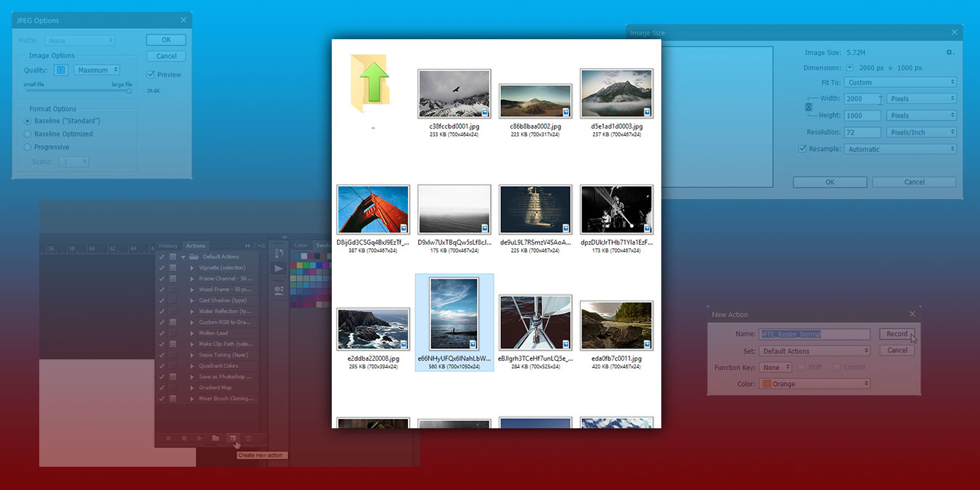Switch to the Color tab
The image size is (980, 490).
[x=301, y=245]
